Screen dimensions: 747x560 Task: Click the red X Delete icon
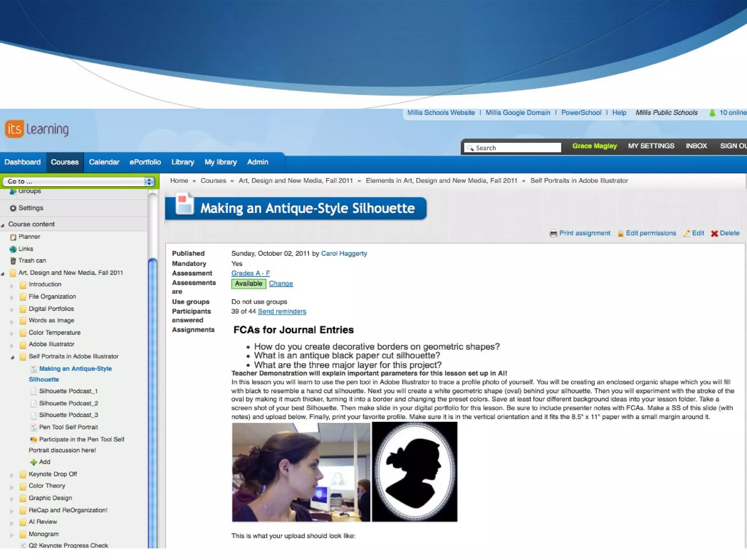pos(715,234)
